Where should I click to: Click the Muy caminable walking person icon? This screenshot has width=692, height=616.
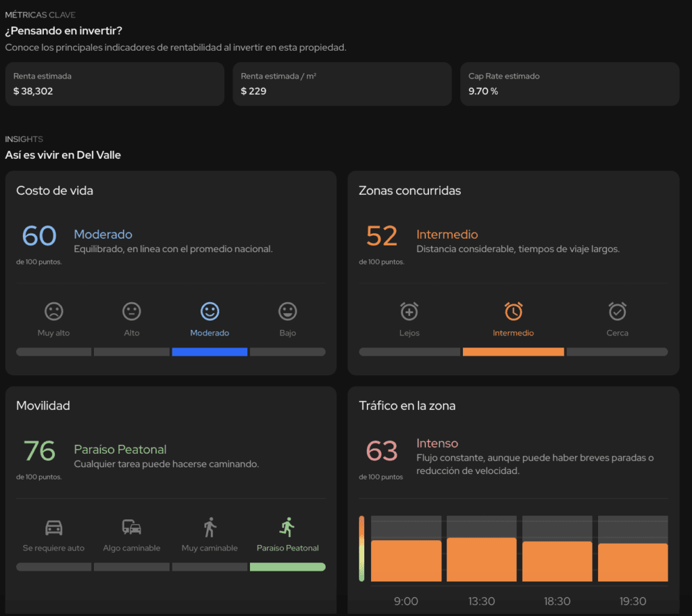(210, 527)
